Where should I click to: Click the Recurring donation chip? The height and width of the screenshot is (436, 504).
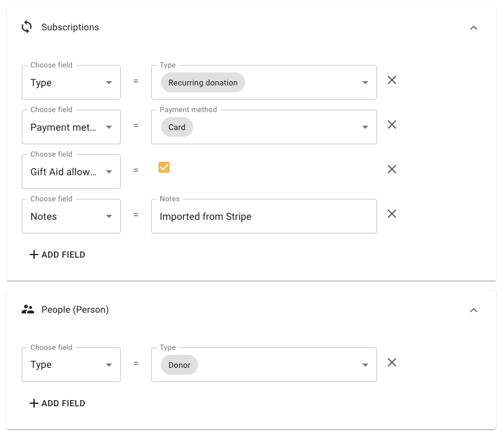(203, 82)
